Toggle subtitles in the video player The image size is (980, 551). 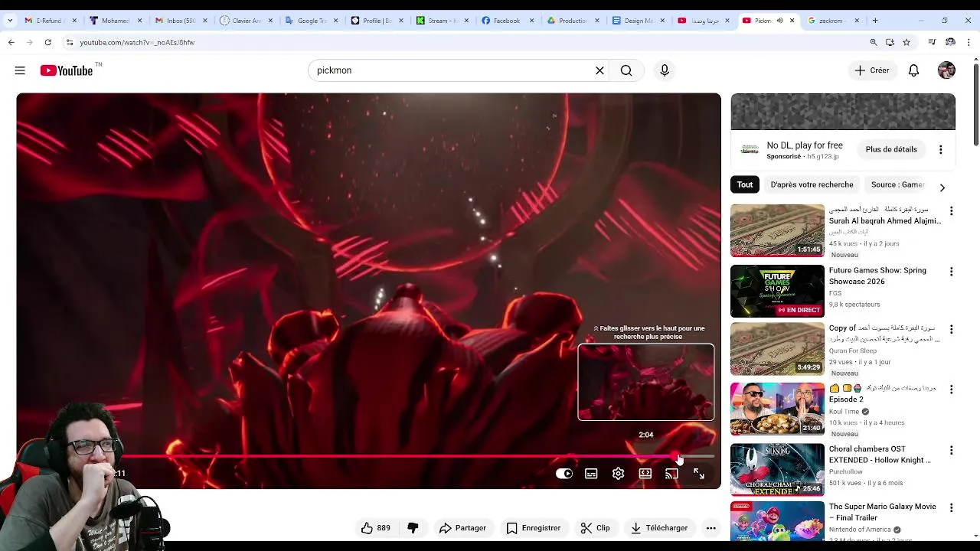[591, 474]
